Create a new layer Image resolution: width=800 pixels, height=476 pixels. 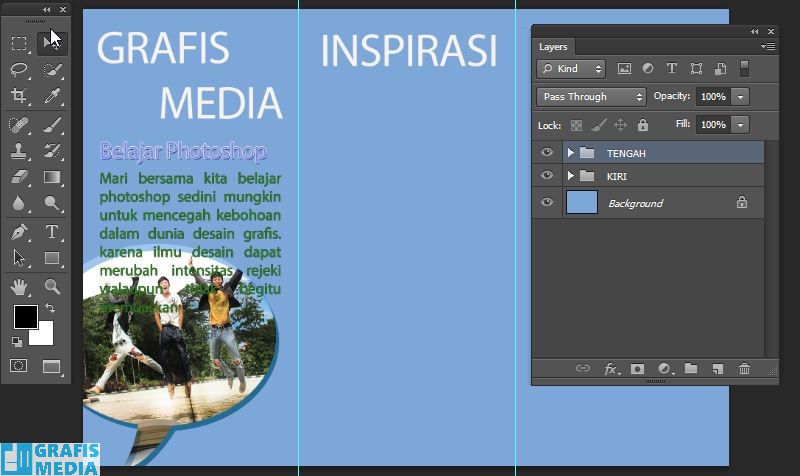(x=718, y=369)
